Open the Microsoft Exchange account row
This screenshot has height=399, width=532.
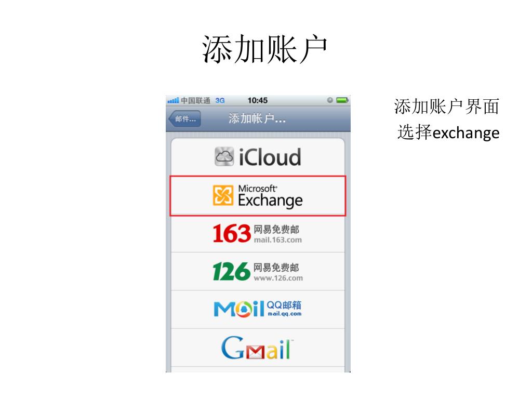[x=258, y=196]
